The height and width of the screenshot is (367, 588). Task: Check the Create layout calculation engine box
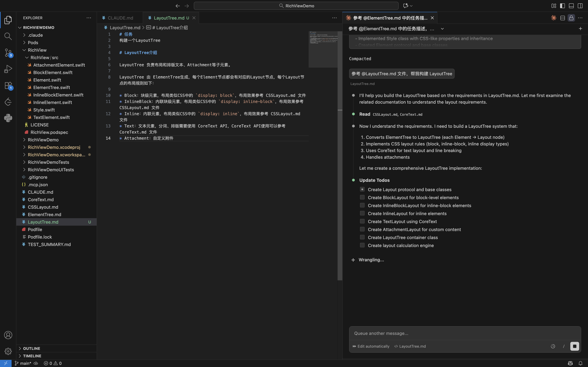(x=362, y=245)
